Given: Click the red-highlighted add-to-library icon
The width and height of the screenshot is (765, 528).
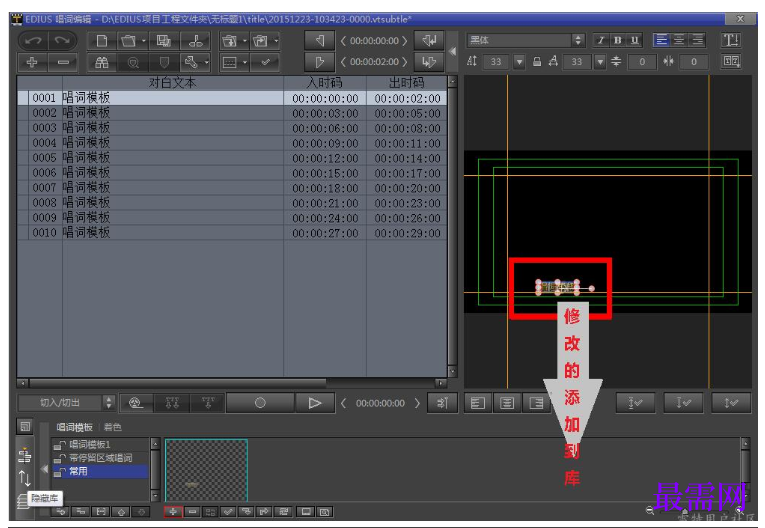Looking at the screenshot, I should [x=173, y=511].
